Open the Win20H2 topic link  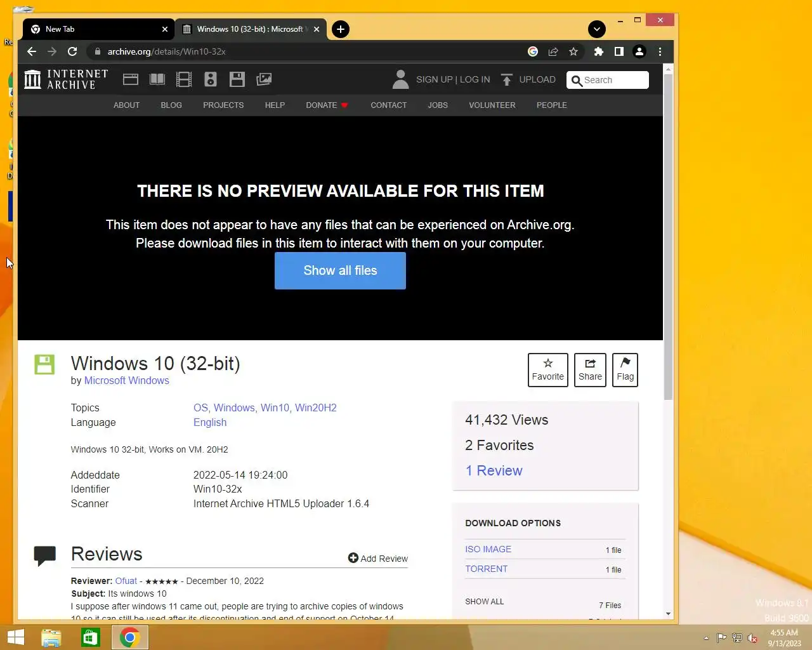(x=316, y=408)
